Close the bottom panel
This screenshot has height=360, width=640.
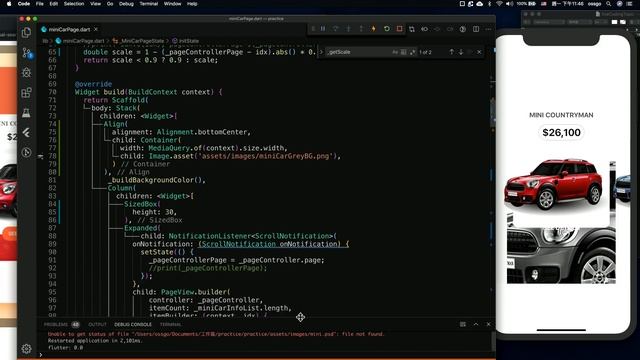(x=489, y=324)
